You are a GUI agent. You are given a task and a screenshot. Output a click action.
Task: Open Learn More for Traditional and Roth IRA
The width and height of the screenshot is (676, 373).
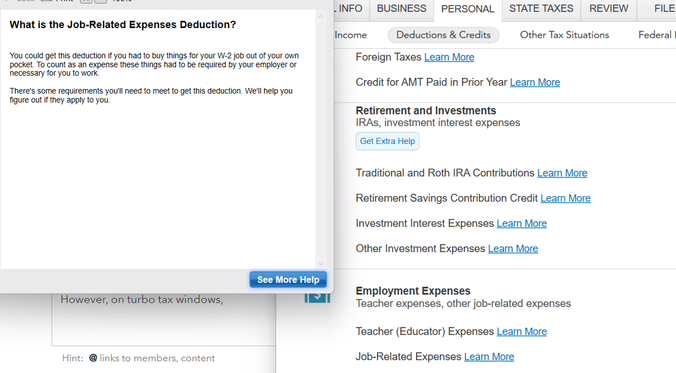pyautogui.click(x=562, y=173)
